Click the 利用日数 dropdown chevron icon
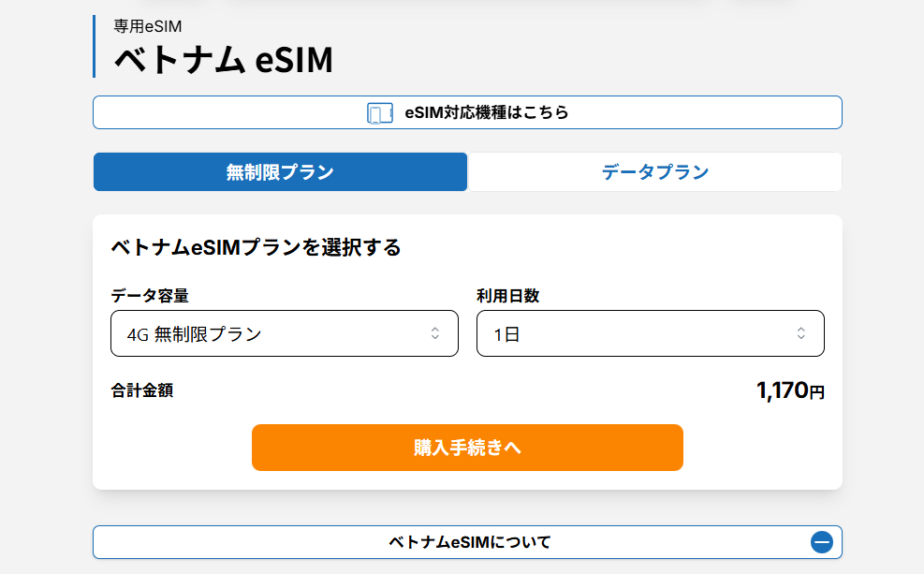 point(801,332)
